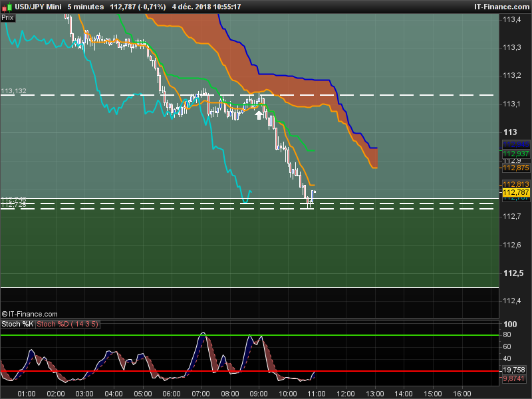Click the blue price tag 112,945
Screen dimensions: 532x399
coord(516,144)
